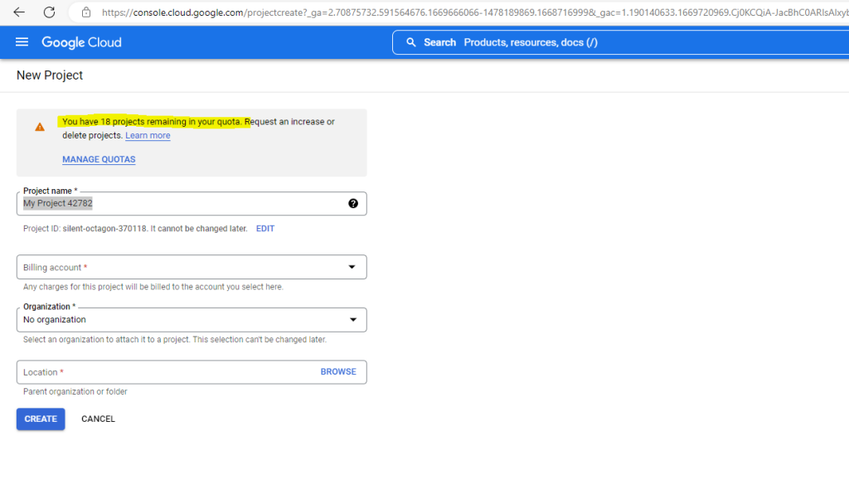This screenshot has height=504, width=849.
Task: Click the CANCEL button
Action: (x=98, y=419)
